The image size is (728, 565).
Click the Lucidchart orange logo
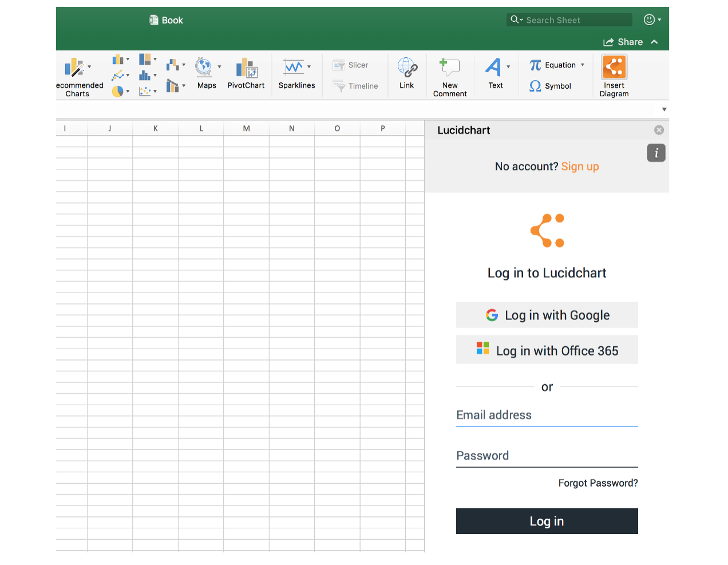click(547, 231)
